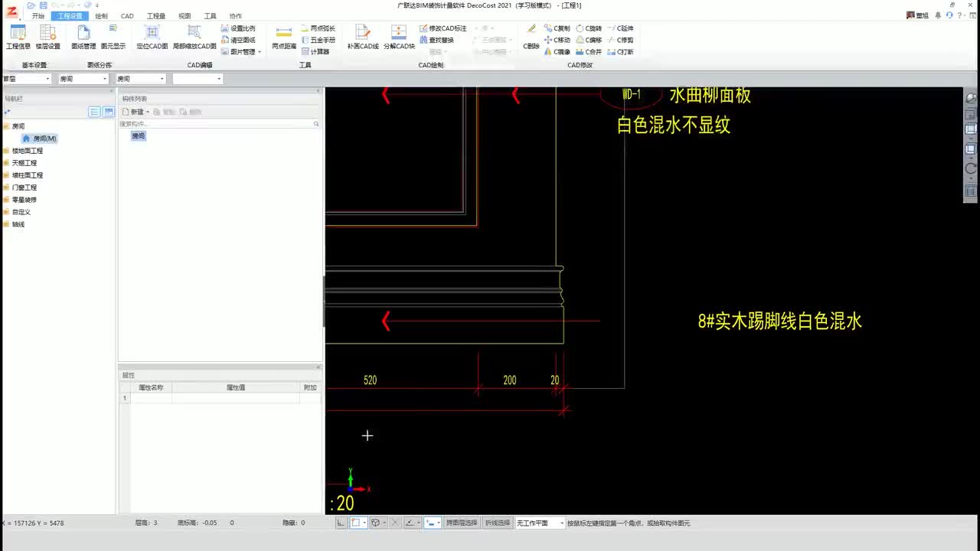
Task: Expand the 天棚工程 tree node
Action: point(6,163)
